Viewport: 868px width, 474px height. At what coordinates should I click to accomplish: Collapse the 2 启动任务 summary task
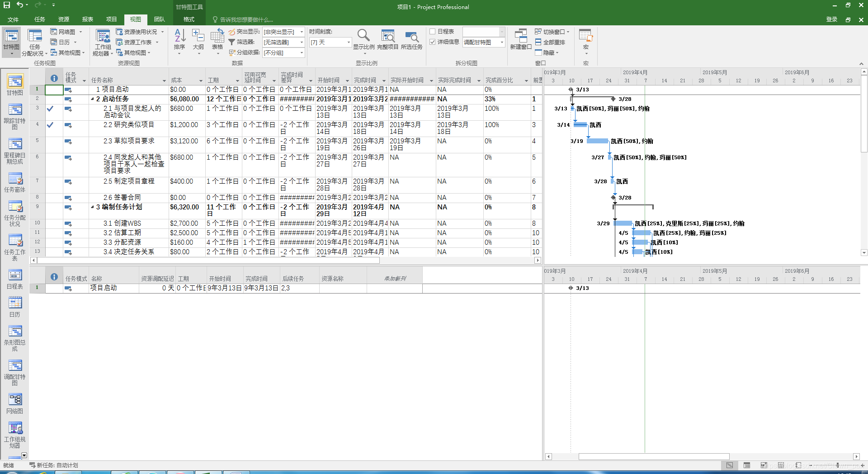click(92, 99)
